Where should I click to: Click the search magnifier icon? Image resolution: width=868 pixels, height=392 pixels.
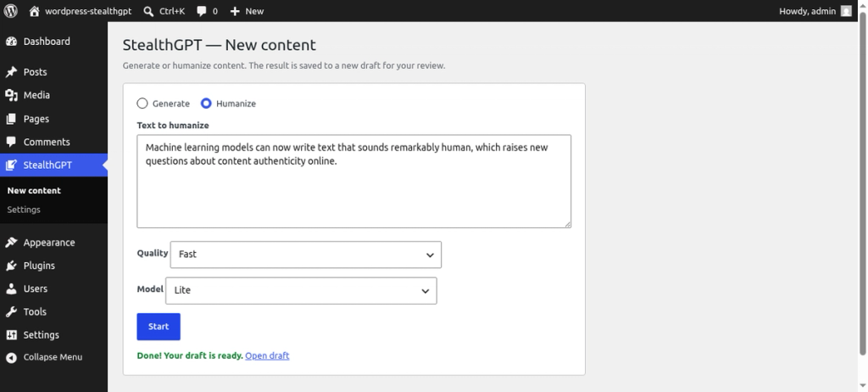(x=148, y=11)
